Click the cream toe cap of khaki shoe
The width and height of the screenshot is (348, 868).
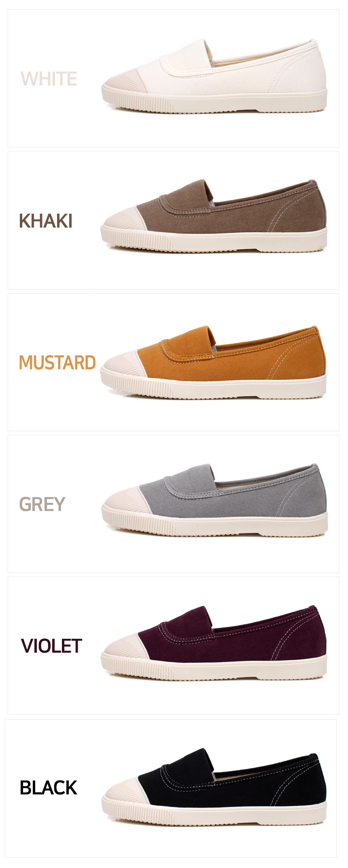[123, 219]
